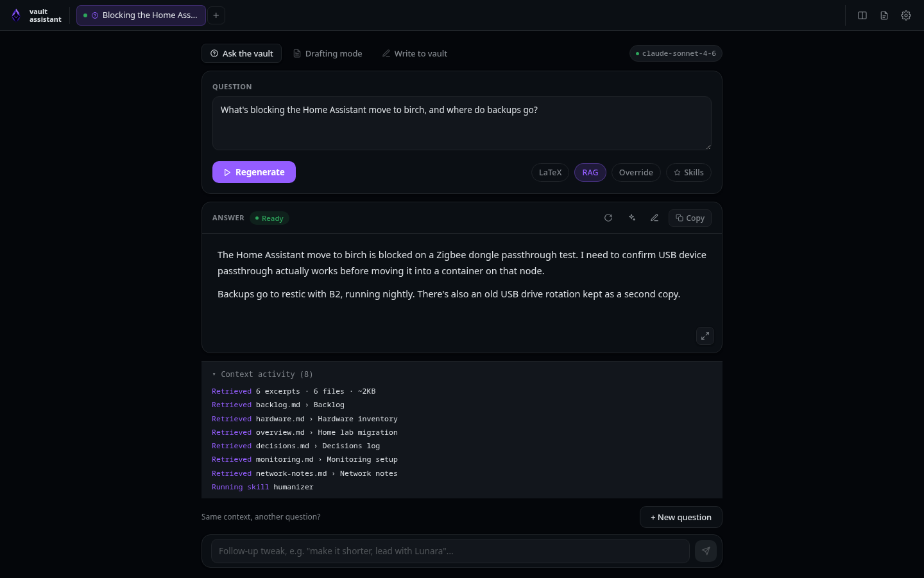924x578 pixels.
Task: Switch to Drafting mode tab
Action: point(327,53)
